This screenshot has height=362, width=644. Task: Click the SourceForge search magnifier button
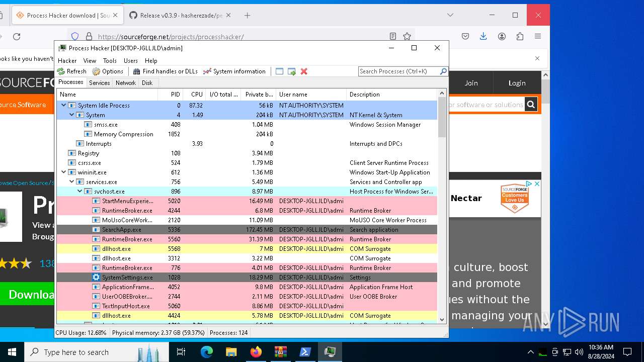coord(531,105)
